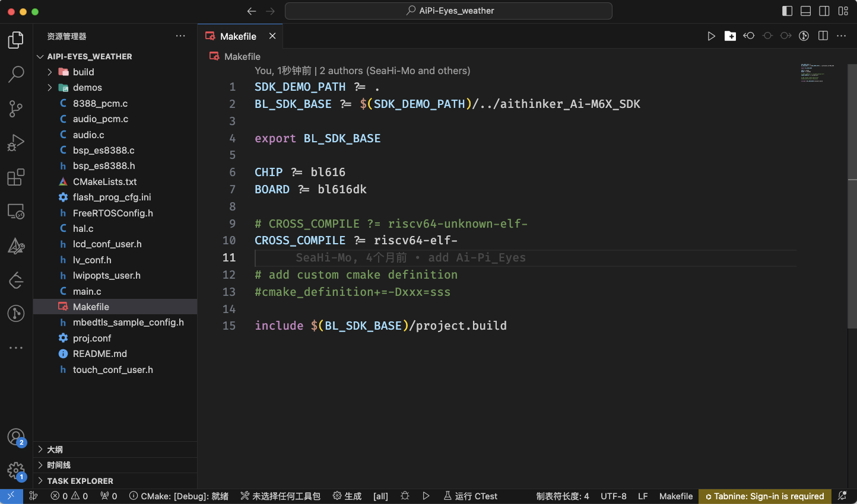Click the [all] build target
This screenshot has height=504, width=857.
(380, 496)
